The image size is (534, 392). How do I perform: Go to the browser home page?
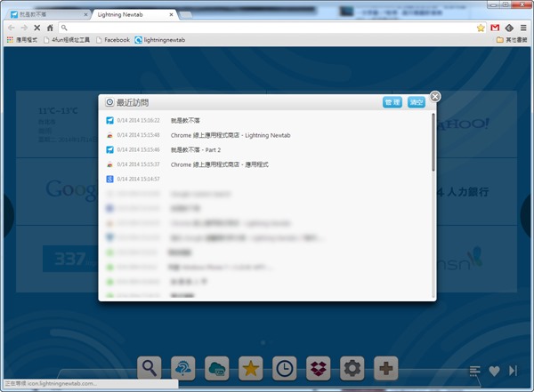50,28
